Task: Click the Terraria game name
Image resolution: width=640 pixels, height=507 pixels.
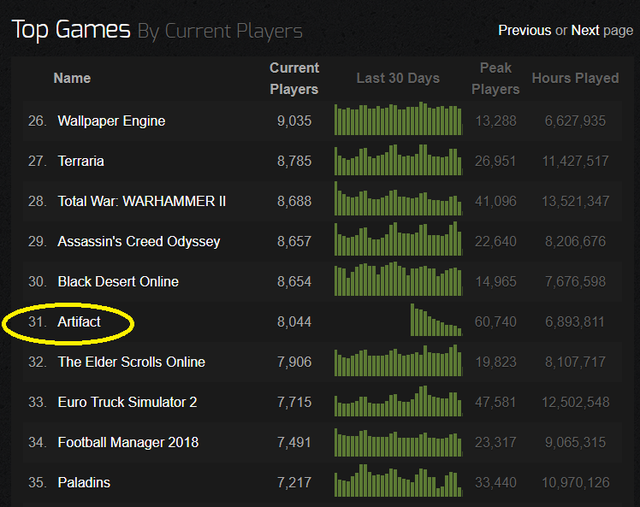Action: (81, 161)
